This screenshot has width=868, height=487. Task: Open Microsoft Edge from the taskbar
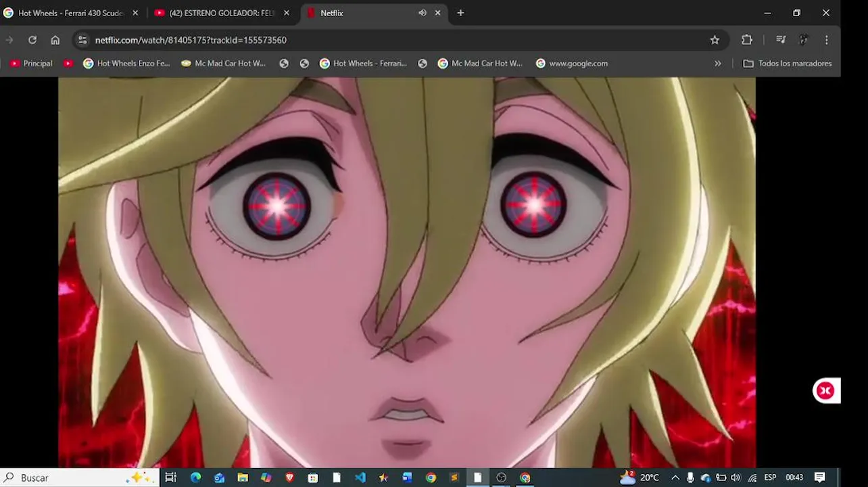tap(195, 478)
